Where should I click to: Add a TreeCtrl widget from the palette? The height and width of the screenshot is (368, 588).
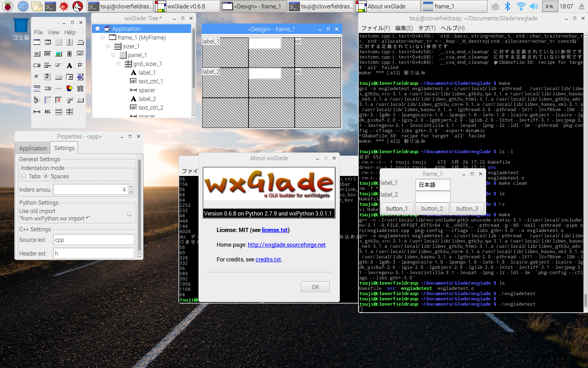tap(37, 100)
